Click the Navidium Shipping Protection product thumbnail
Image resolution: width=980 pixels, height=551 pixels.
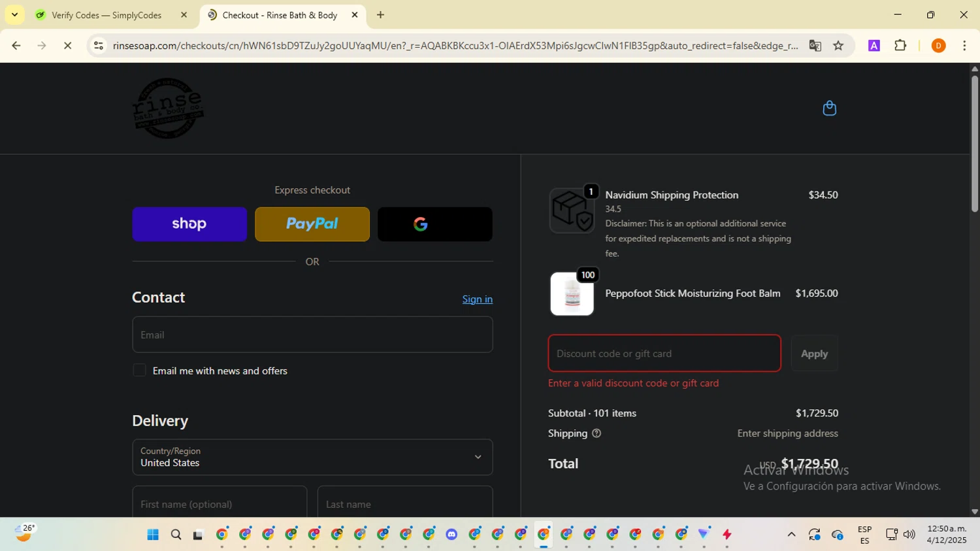click(x=572, y=210)
